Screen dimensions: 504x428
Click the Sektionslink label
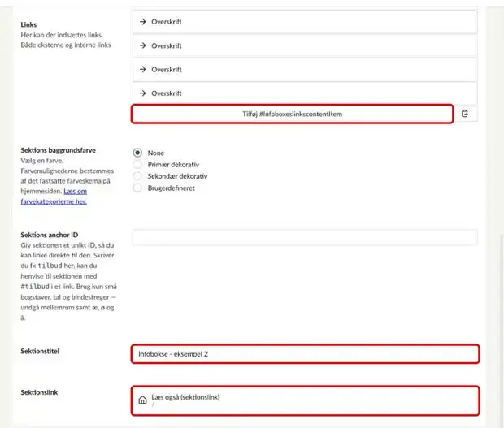pos(39,392)
